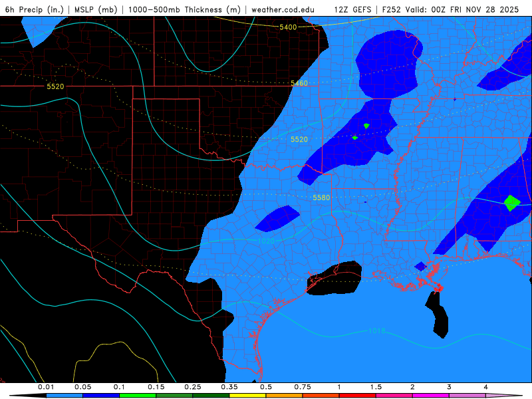This screenshot has height=399, width=532.
Task: Click the red 1–1.5 legend swatch
Action: coord(358,396)
